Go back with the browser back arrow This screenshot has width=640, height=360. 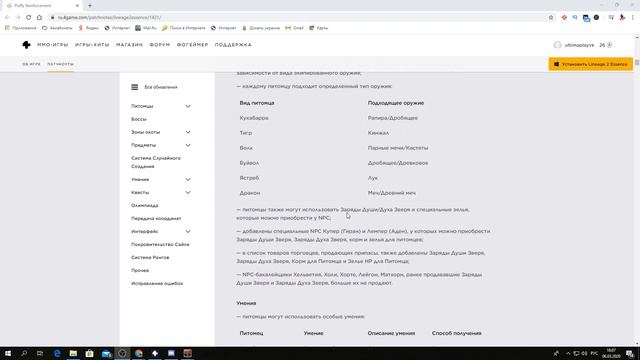tap(7, 18)
